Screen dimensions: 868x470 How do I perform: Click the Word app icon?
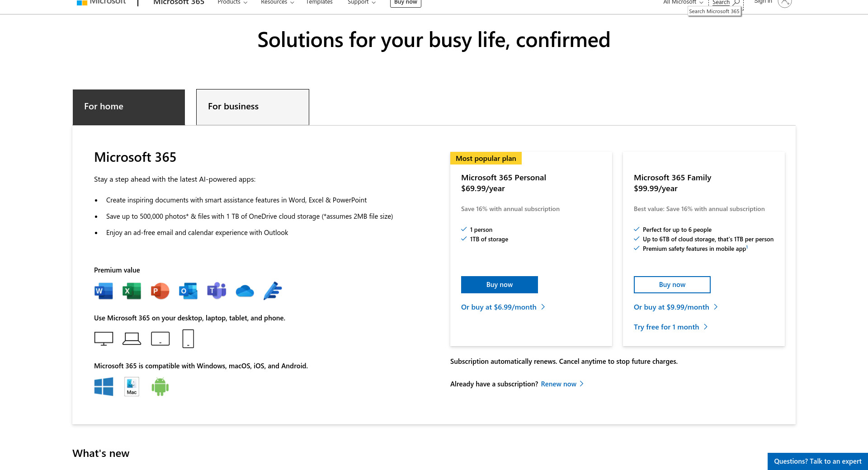(x=104, y=291)
